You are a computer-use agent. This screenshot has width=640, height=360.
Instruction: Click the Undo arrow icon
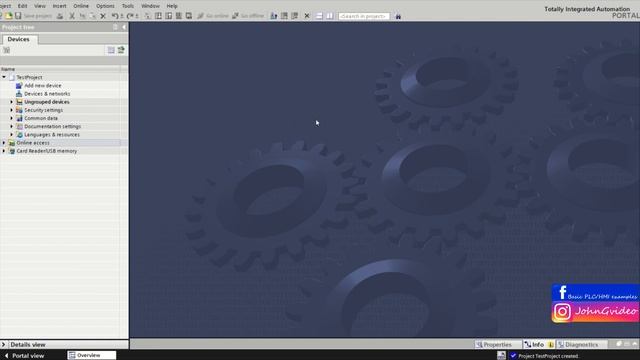(x=115, y=16)
